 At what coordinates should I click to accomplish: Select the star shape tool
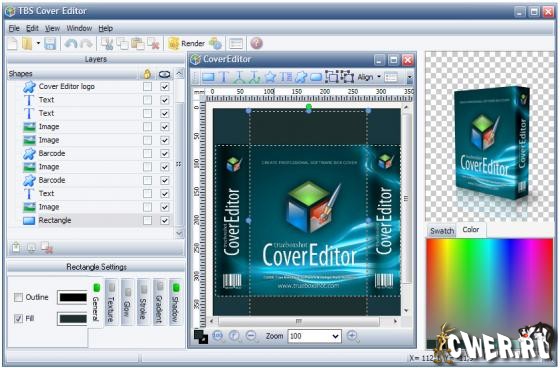pos(270,77)
